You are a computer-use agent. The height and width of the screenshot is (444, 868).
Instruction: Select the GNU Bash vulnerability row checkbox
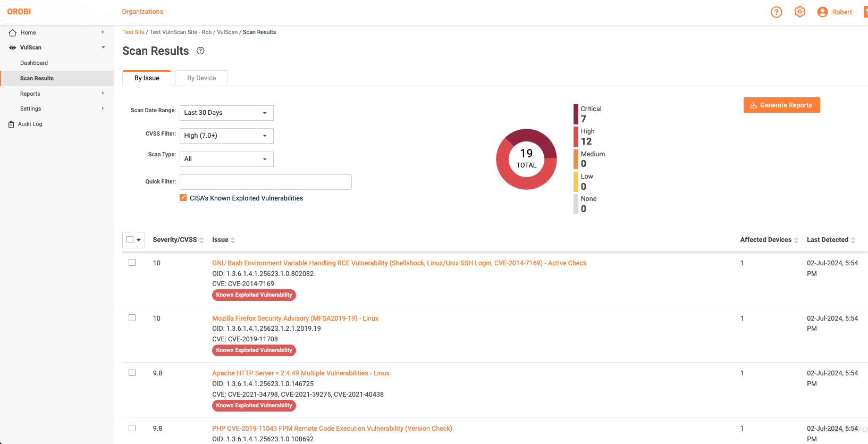pyautogui.click(x=132, y=263)
